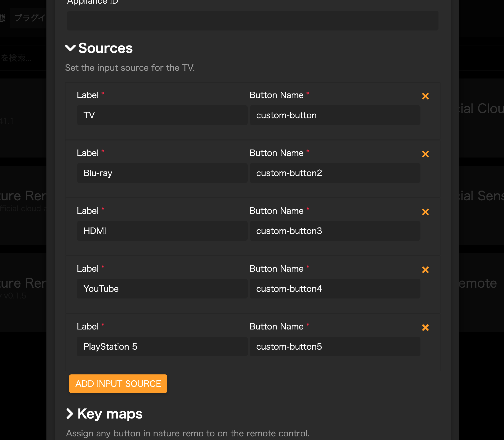Focus the custom-button5 name field
The height and width of the screenshot is (440, 504).
coord(335,347)
